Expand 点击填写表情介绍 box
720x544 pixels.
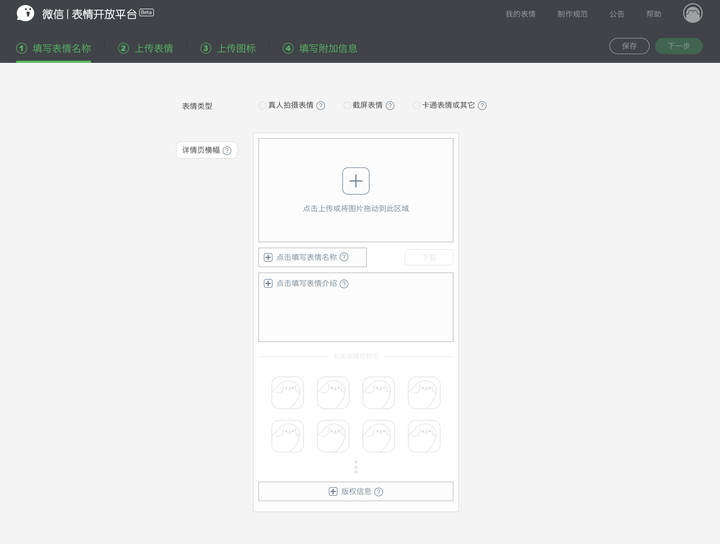point(356,307)
